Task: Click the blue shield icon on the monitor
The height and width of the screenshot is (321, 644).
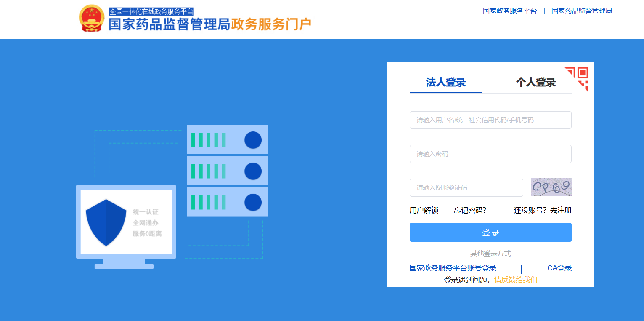Action: click(x=106, y=222)
